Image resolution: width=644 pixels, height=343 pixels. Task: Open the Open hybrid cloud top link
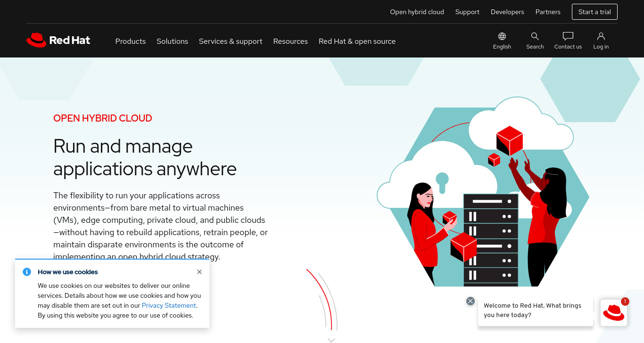417,12
